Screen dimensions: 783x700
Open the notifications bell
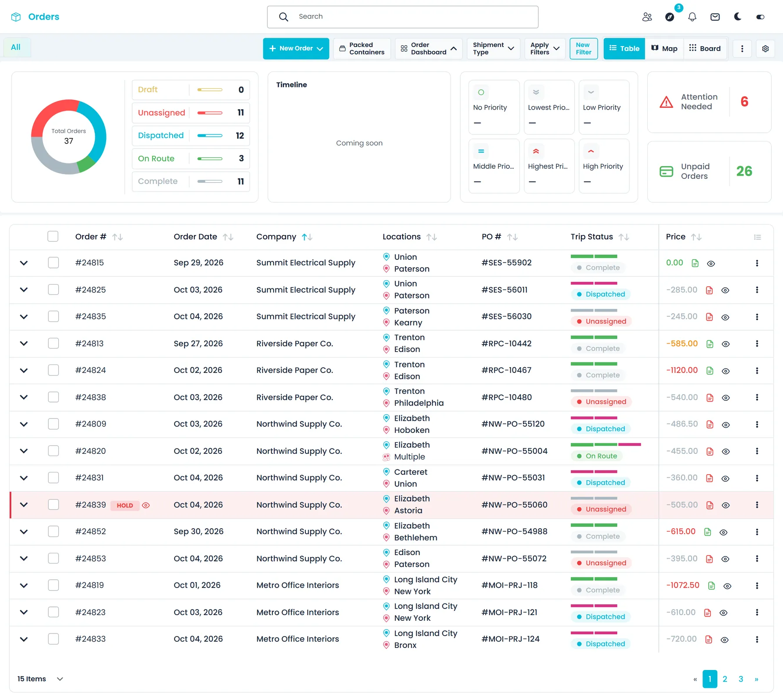click(692, 17)
